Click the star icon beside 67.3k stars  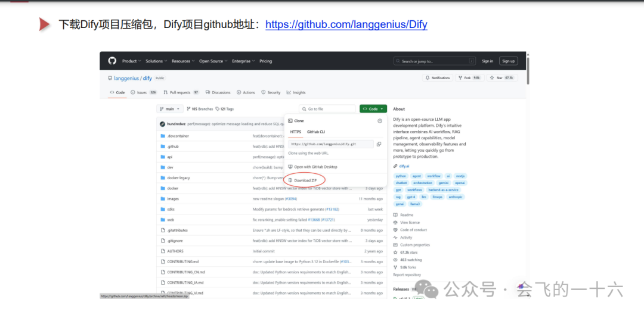pos(395,252)
